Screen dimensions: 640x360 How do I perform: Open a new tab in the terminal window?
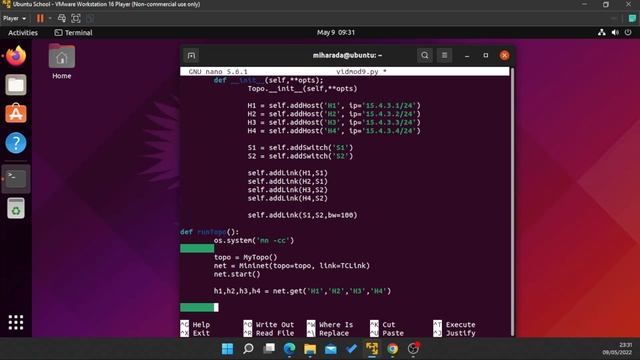click(x=191, y=56)
